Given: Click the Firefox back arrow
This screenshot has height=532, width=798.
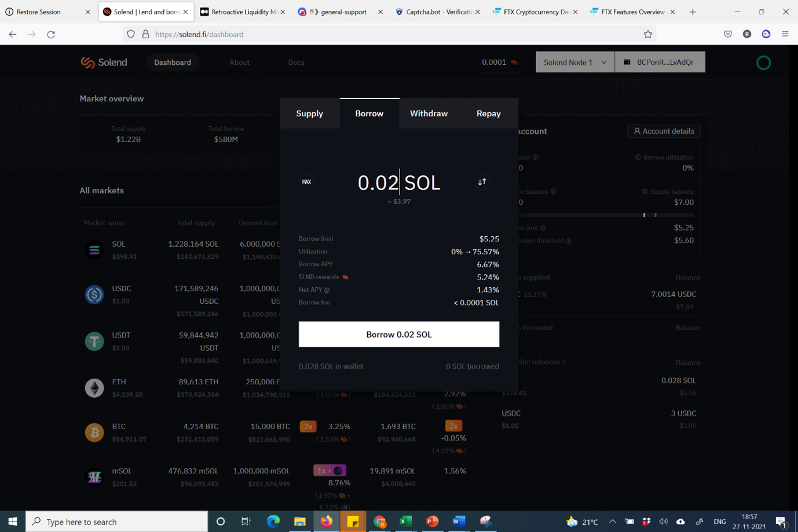Looking at the screenshot, I should [13, 34].
